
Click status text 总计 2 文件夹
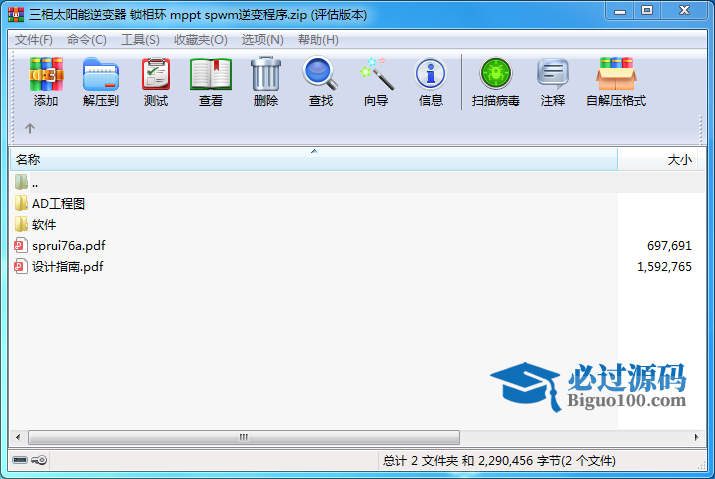420,461
